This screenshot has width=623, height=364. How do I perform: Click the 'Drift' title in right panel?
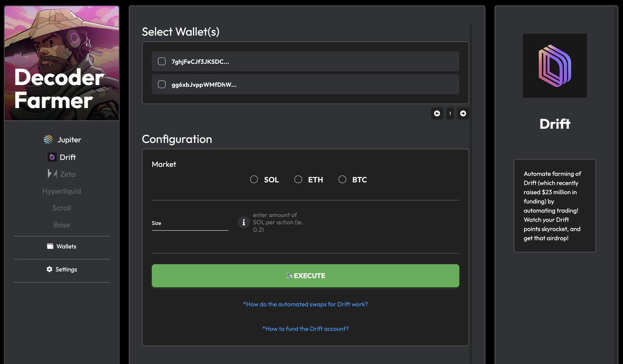555,124
